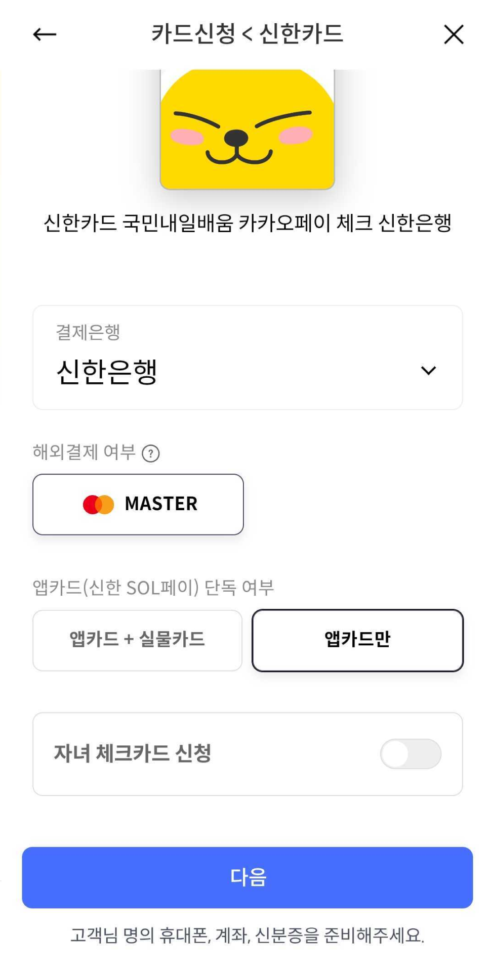
Task: Select the MASTER overseas payment option
Action: 138,505
